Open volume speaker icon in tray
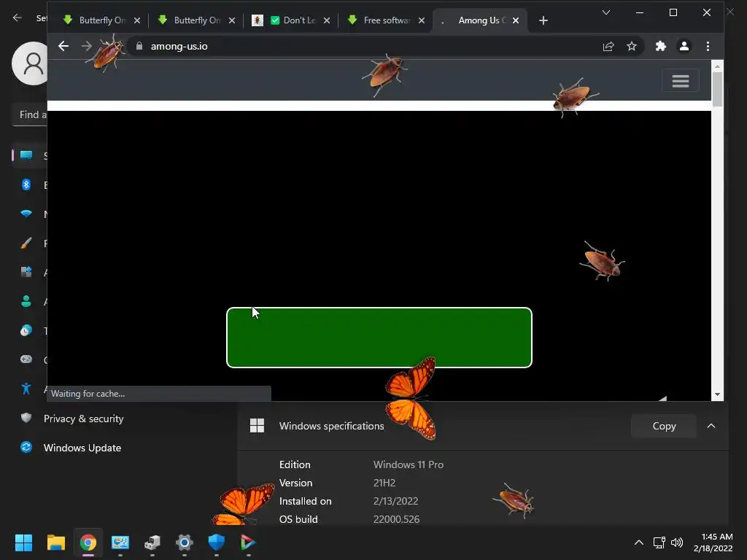This screenshot has height=560, width=747. (676, 542)
